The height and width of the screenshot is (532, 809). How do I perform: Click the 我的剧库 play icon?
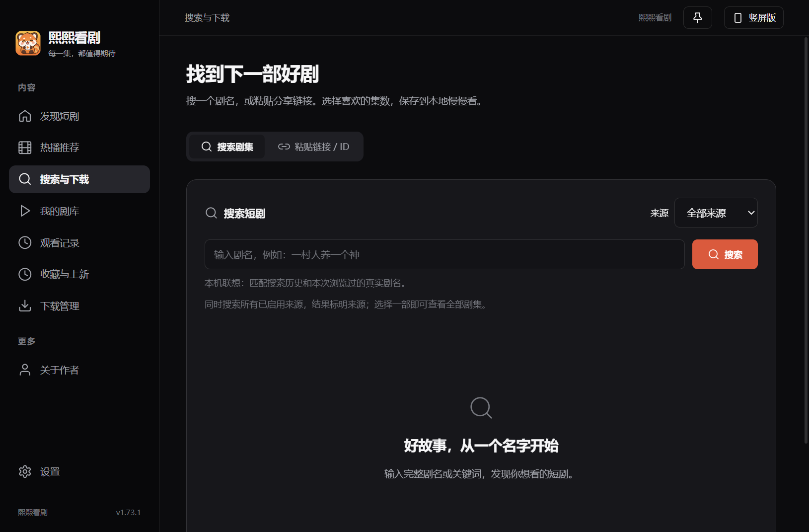click(x=25, y=211)
